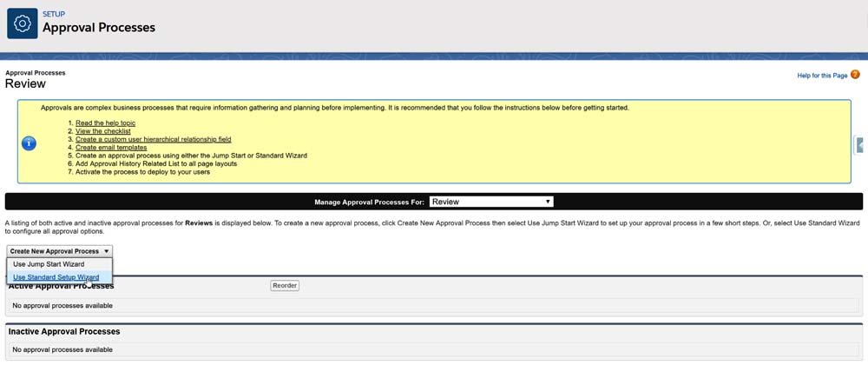Click the Inactive Approval Processes heading

tap(64, 331)
